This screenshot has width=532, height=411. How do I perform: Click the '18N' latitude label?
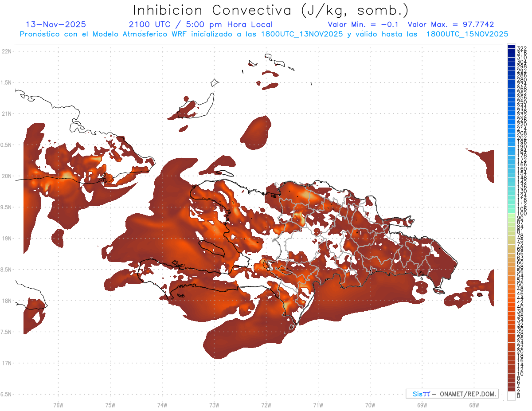coord(7,301)
